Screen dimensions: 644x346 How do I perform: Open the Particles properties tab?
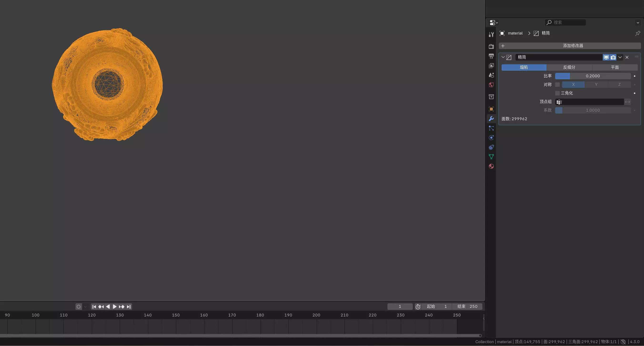pos(491,128)
